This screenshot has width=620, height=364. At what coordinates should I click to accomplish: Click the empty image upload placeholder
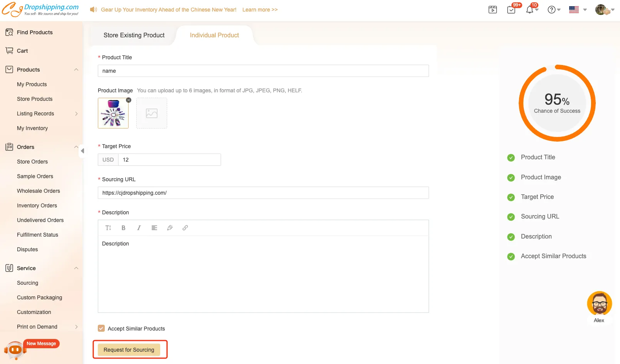pos(152,113)
